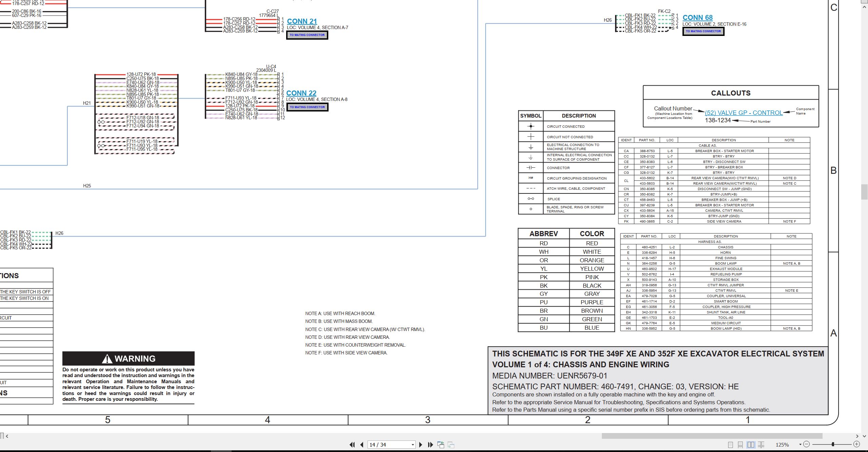Click the horizontal scroll right arrow

(857, 436)
